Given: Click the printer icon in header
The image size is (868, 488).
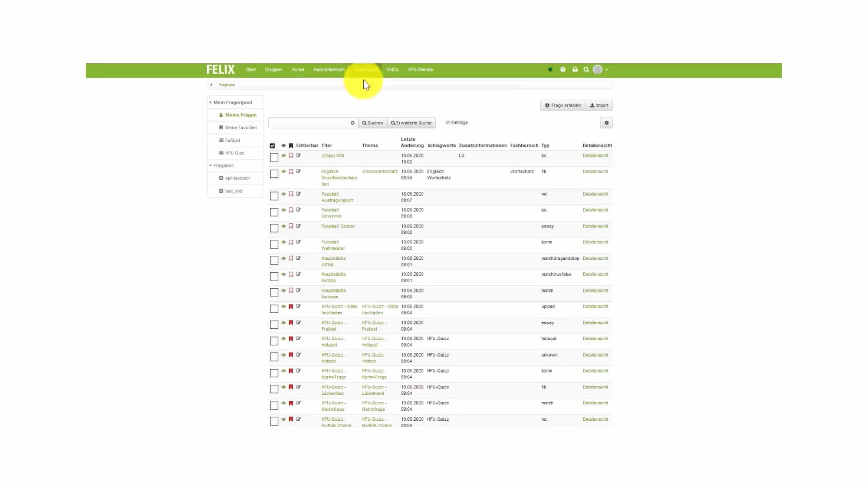Looking at the screenshot, I should [575, 70].
